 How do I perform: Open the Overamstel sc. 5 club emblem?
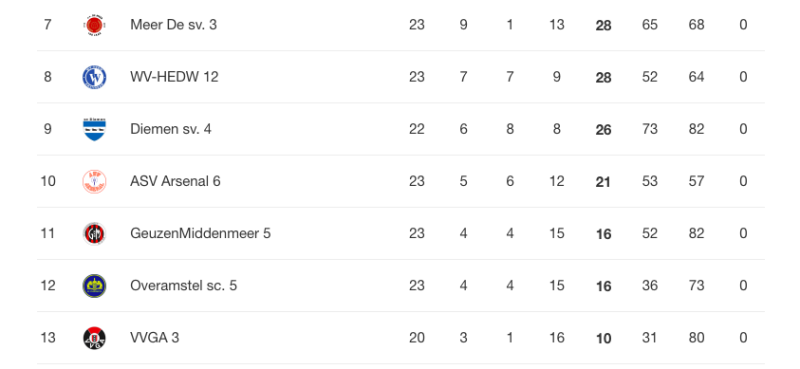(x=94, y=285)
